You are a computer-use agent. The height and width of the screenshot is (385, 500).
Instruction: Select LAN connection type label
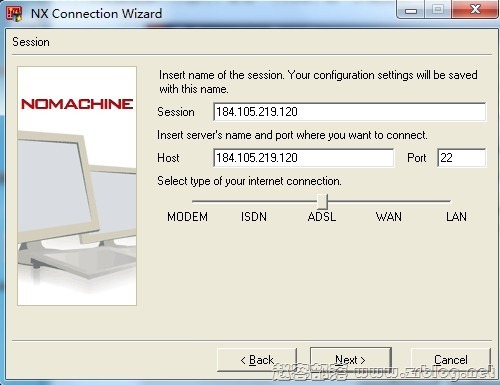click(x=456, y=217)
